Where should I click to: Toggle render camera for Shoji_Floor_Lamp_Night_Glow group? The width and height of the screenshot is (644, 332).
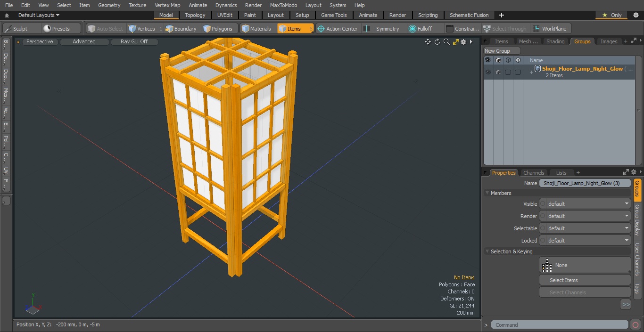(498, 72)
